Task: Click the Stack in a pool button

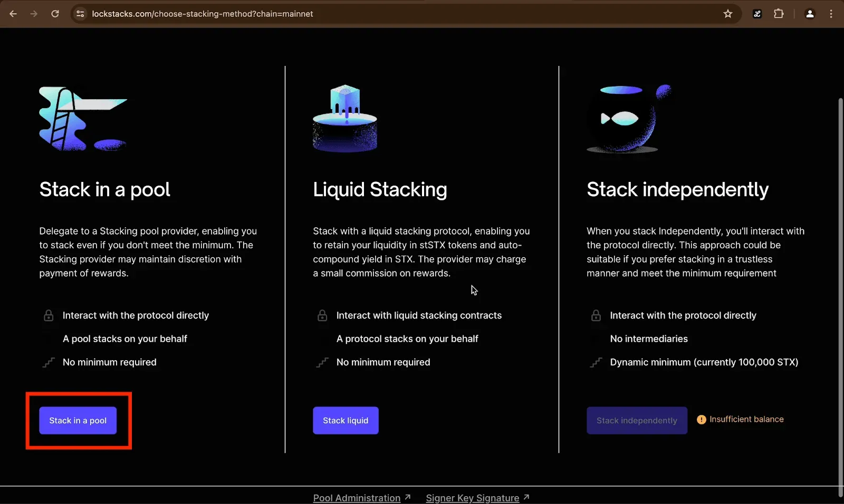Action: [x=78, y=420]
